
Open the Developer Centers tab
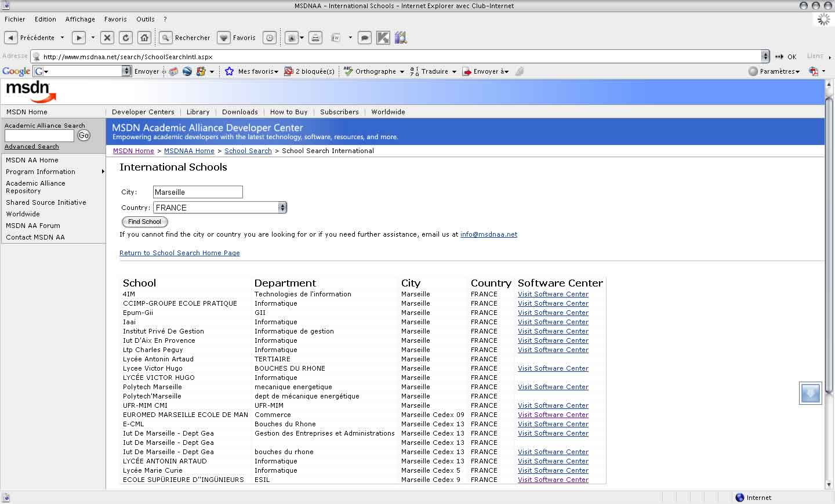tap(143, 112)
